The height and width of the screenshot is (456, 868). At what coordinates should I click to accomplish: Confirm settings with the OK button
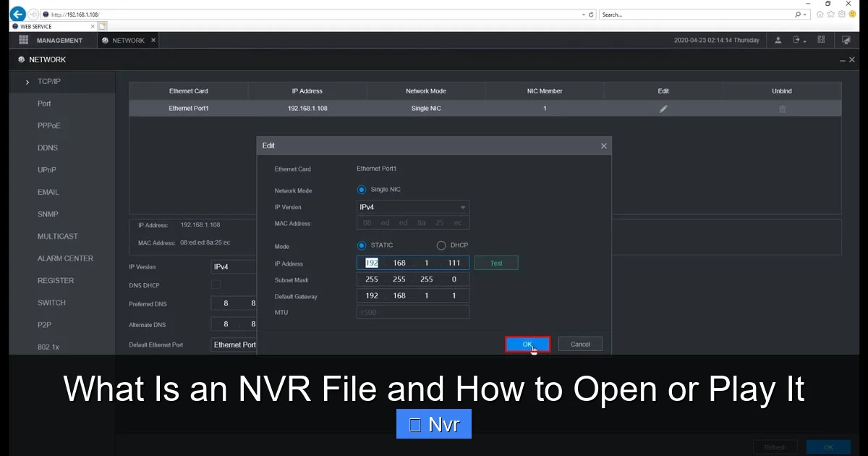(527, 344)
